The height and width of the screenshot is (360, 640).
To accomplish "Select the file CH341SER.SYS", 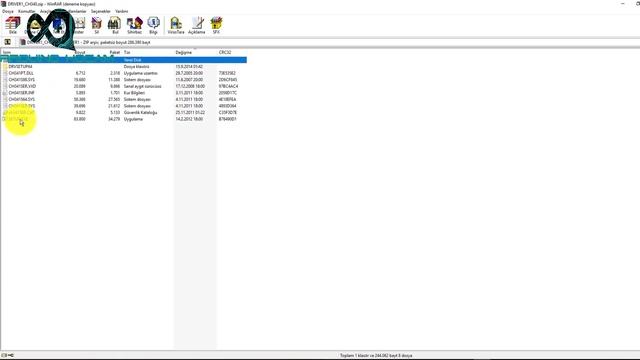I will 22,106.
